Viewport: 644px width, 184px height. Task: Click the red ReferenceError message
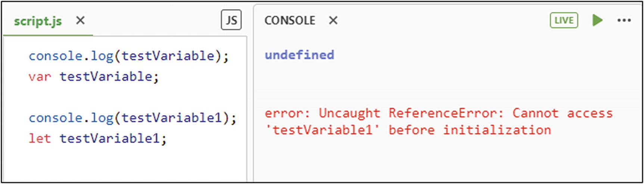point(438,113)
